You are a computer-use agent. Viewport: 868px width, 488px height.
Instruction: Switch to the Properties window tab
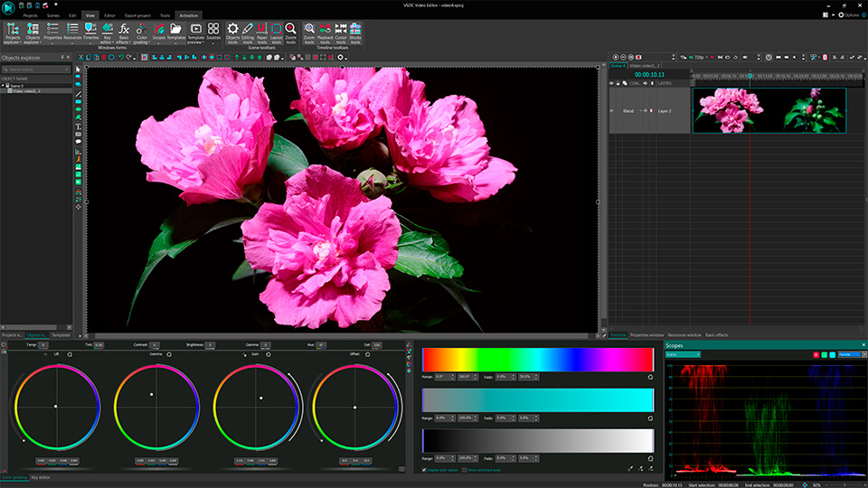pyautogui.click(x=646, y=334)
